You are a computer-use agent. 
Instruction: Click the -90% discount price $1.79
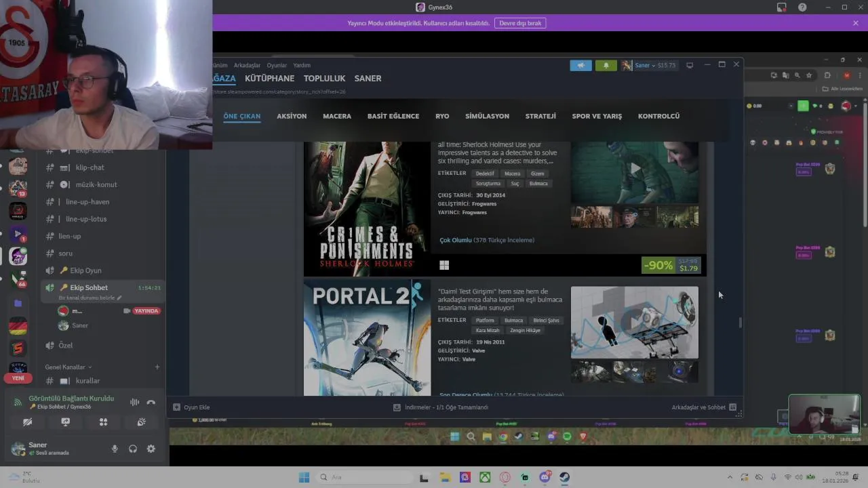click(671, 265)
